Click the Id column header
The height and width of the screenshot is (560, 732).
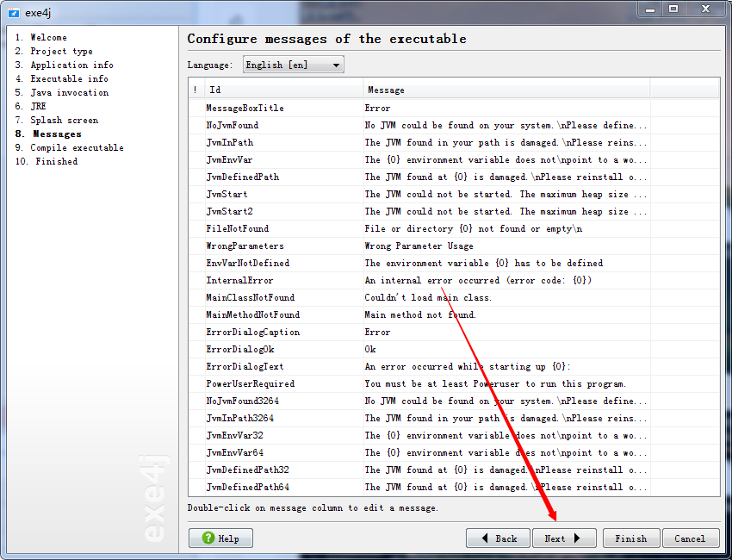[213, 90]
